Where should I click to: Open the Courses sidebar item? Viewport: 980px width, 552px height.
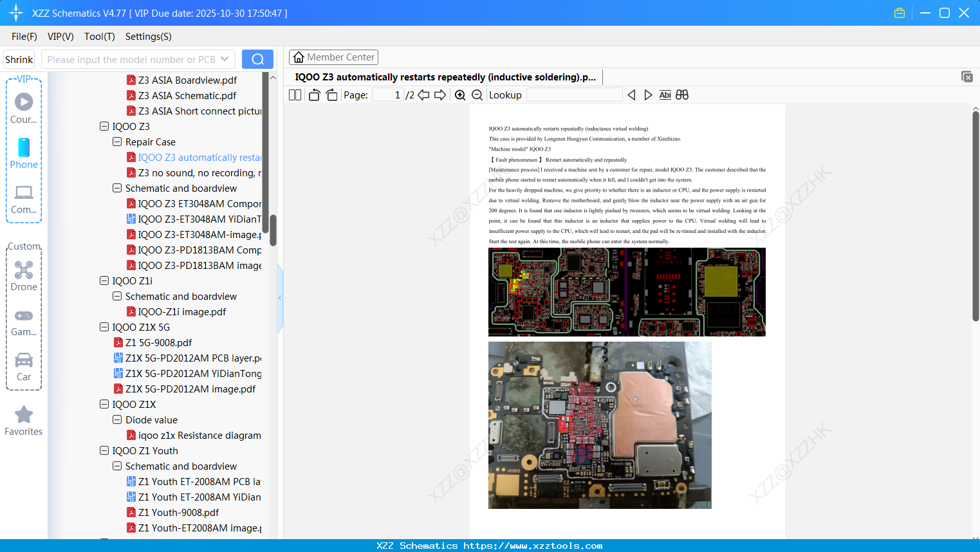tap(24, 108)
